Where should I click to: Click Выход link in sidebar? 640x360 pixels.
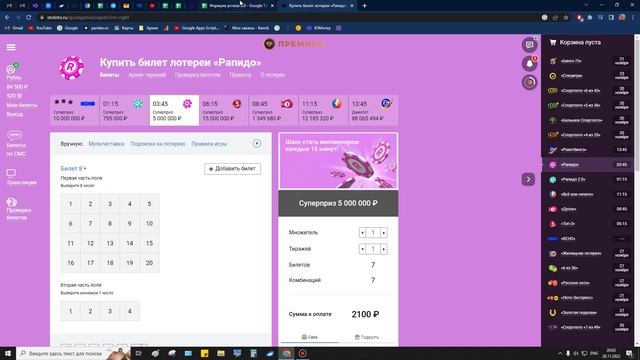(x=15, y=114)
